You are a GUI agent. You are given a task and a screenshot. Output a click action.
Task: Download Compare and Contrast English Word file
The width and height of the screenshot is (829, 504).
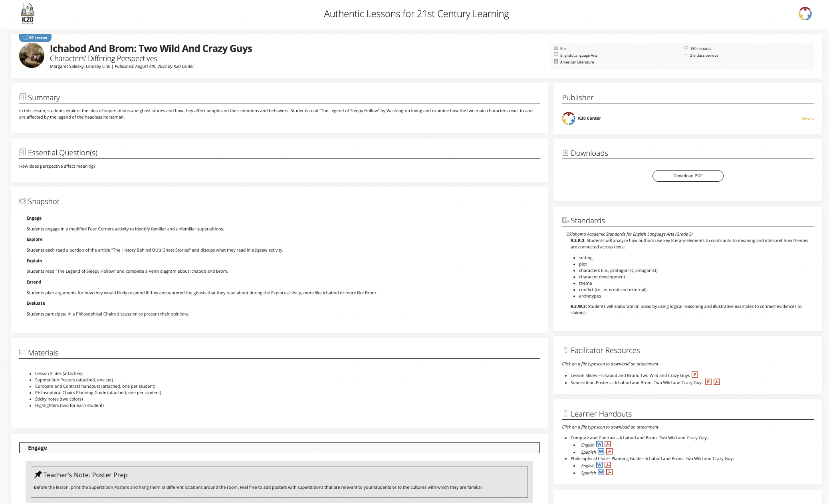coord(599,444)
